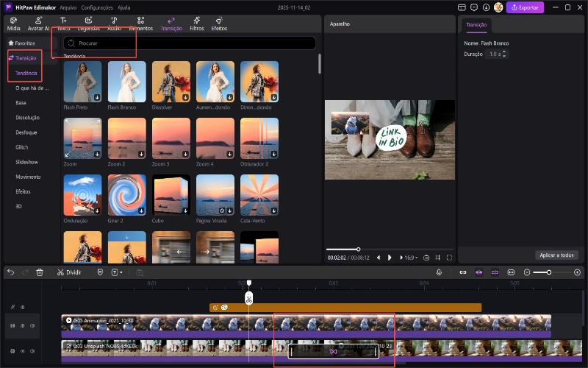Click Aplicar a todos button
The width and height of the screenshot is (588, 368).
[x=556, y=255]
